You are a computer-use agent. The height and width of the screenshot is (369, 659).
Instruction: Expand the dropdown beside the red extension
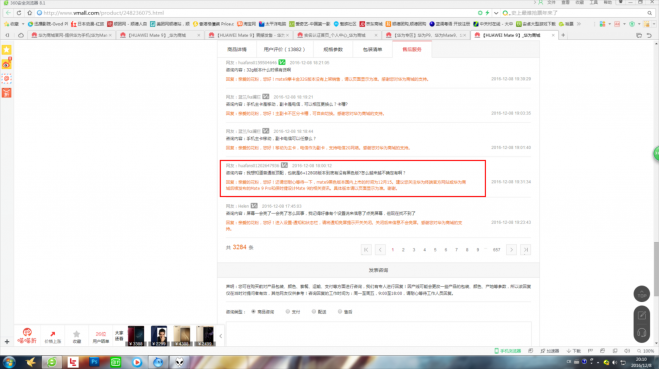(624, 24)
